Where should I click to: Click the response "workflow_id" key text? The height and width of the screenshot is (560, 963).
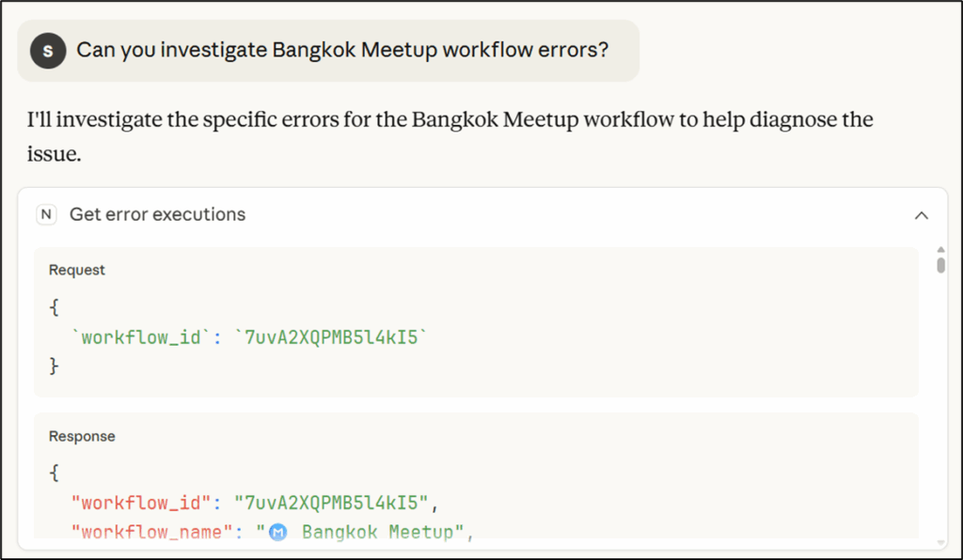pos(141,503)
